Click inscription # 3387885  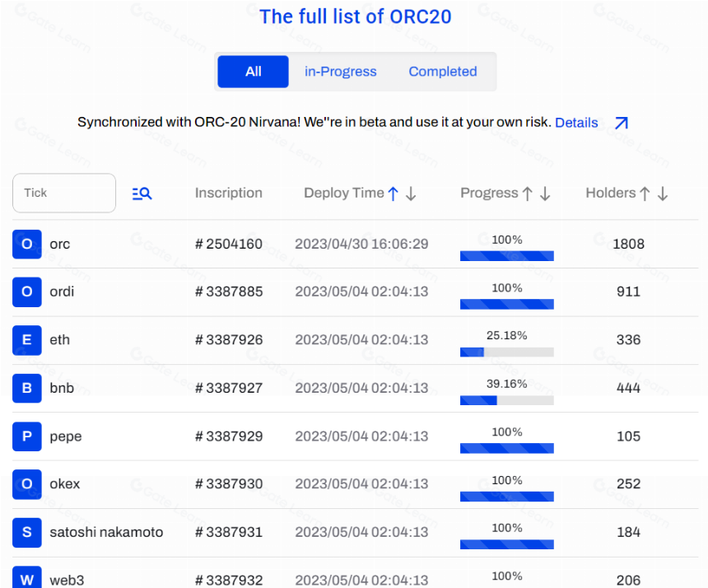click(229, 292)
